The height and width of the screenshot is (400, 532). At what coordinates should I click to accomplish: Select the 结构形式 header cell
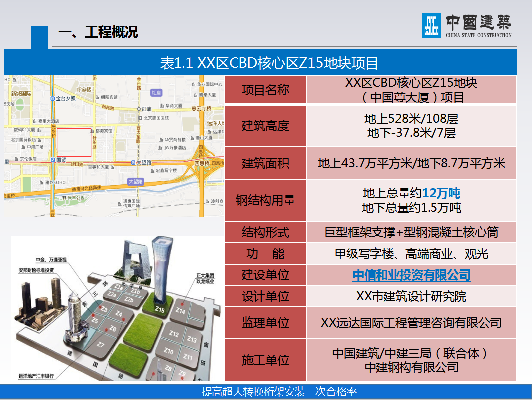pos(265,232)
